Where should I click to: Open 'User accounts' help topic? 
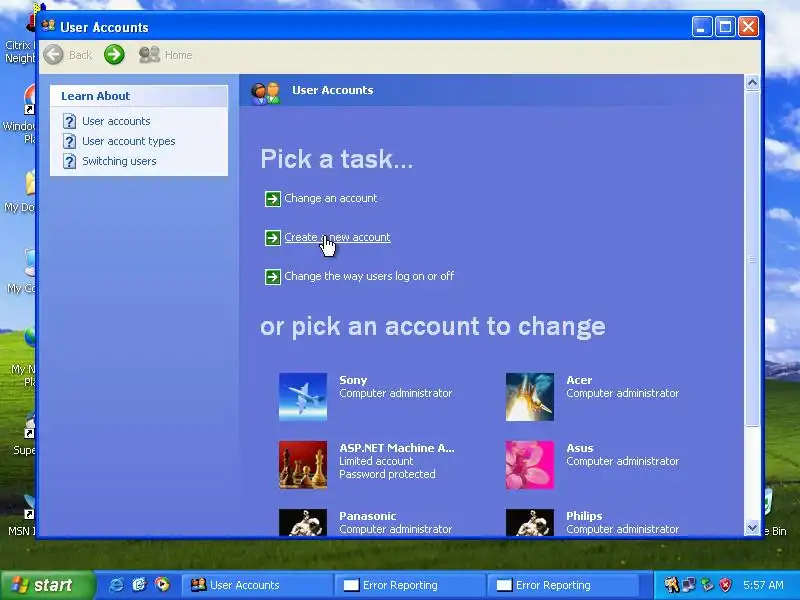[116, 121]
